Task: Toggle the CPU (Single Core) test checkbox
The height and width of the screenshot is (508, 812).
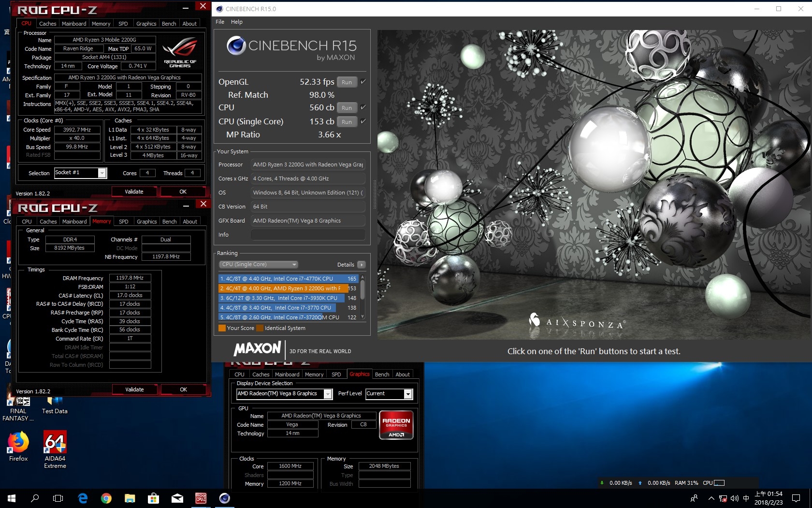Action: [363, 121]
